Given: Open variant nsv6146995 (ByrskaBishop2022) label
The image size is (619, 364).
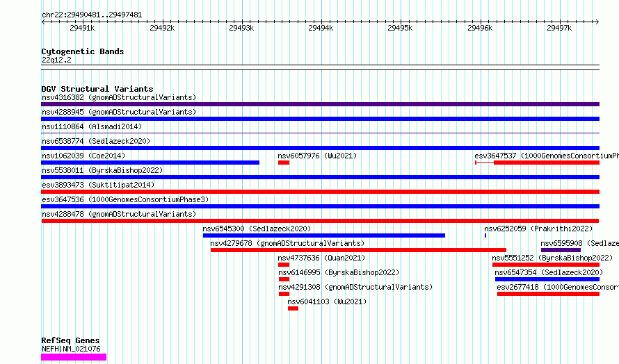Looking at the screenshot, I should point(339,272).
